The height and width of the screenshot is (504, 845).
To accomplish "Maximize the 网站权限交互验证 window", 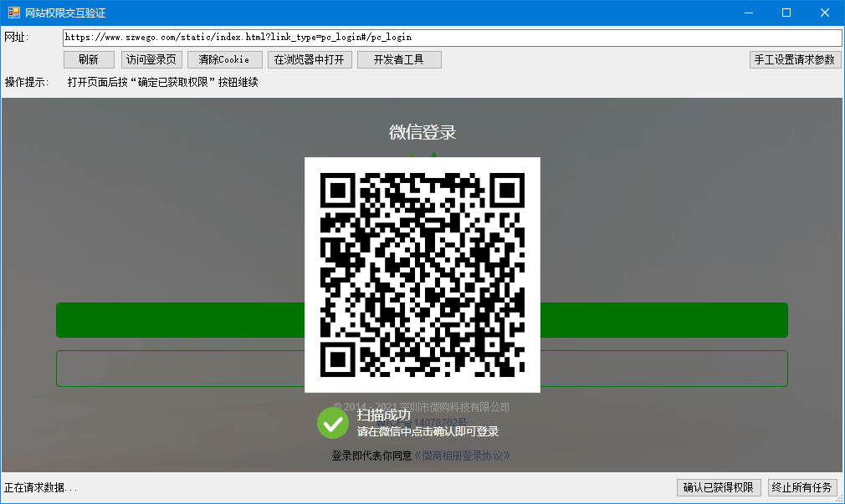I will [786, 13].
